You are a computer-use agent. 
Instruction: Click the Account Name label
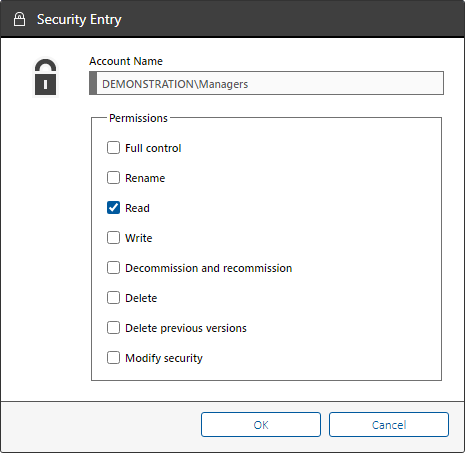pos(126,61)
